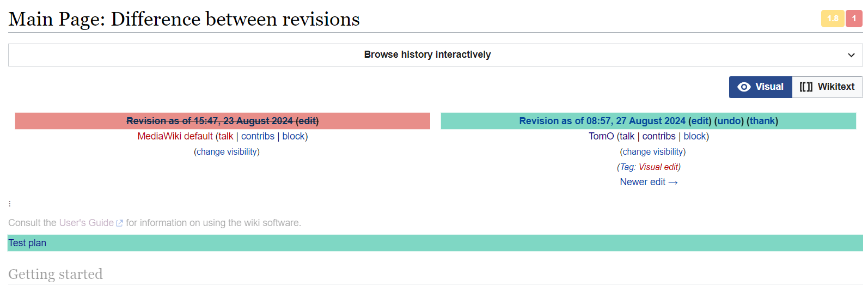Block the MediaWiki default user
The image size is (868, 292).
294,136
